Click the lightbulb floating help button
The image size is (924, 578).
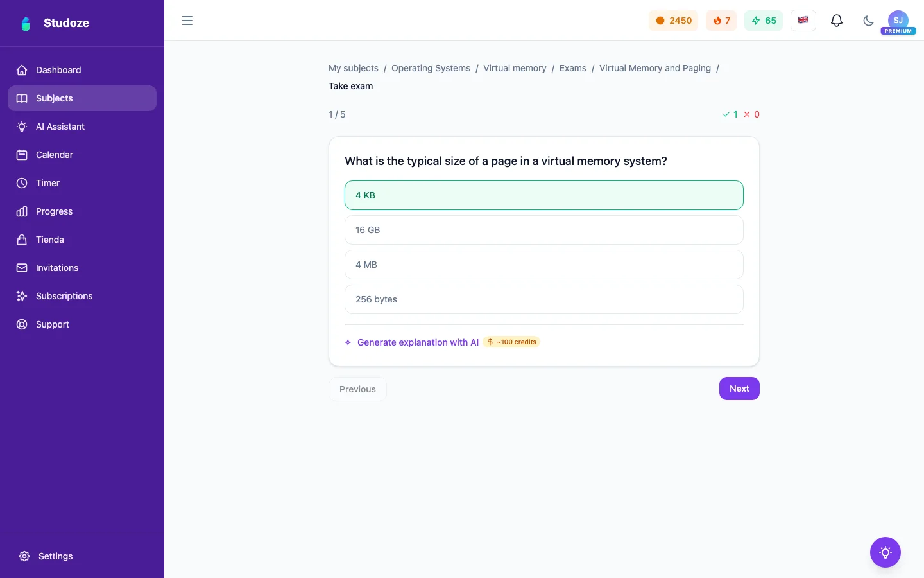tap(886, 552)
